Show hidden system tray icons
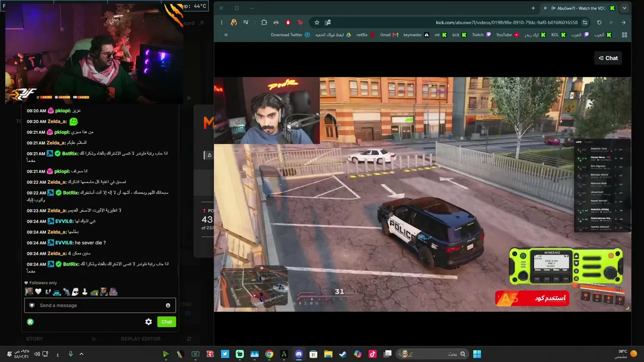The image size is (644, 362). coord(82,354)
